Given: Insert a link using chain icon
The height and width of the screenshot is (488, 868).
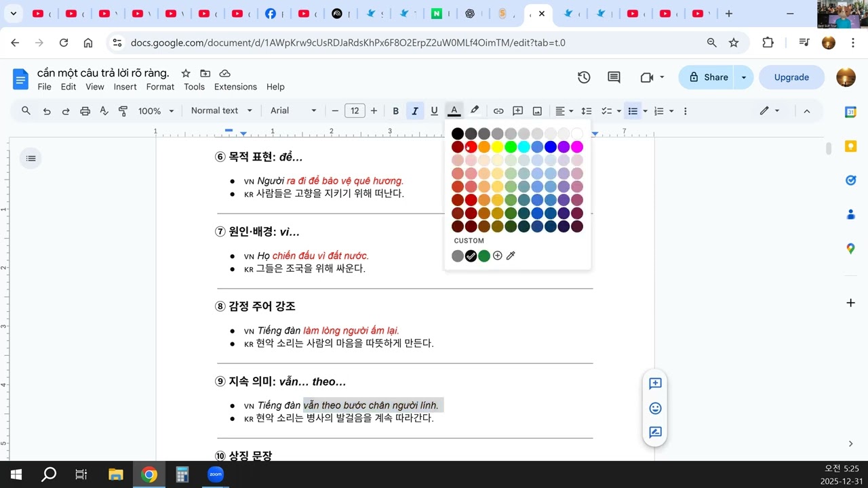Looking at the screenshot, I should point(498,111).
